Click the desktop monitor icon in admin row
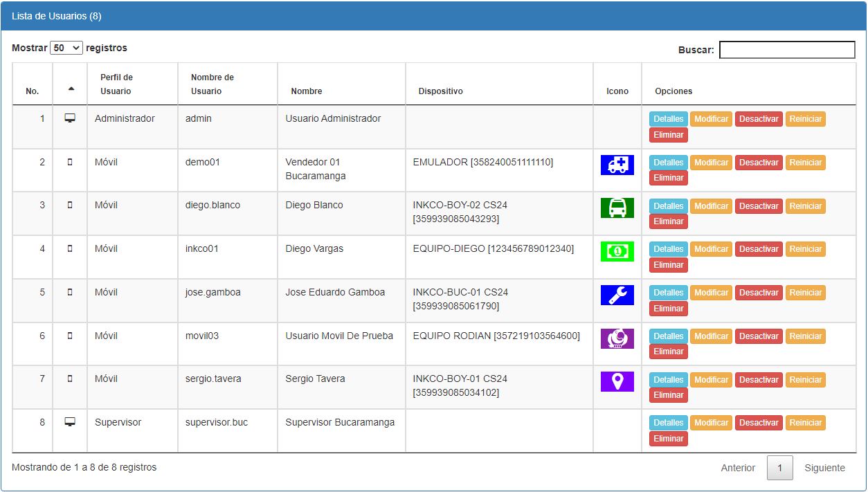This screenshot has height=492, width=868. tap(70, 118)
